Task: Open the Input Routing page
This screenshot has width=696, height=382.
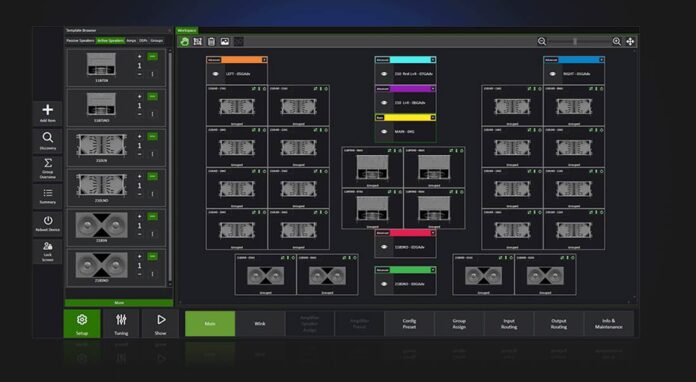Action: (x=509, y=323)
